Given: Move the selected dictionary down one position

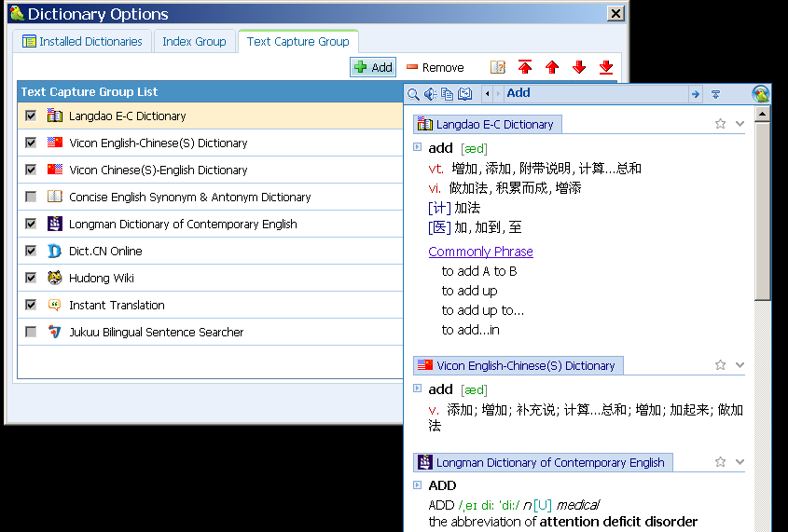Looking at the screenshot, I should click(x=579, y=67).
